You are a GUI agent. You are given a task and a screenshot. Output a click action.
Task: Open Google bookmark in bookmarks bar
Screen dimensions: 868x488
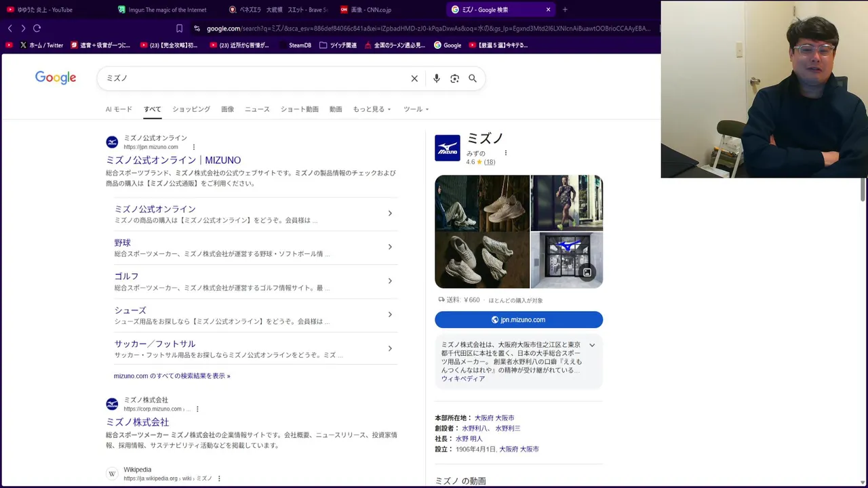pos(448,45)
